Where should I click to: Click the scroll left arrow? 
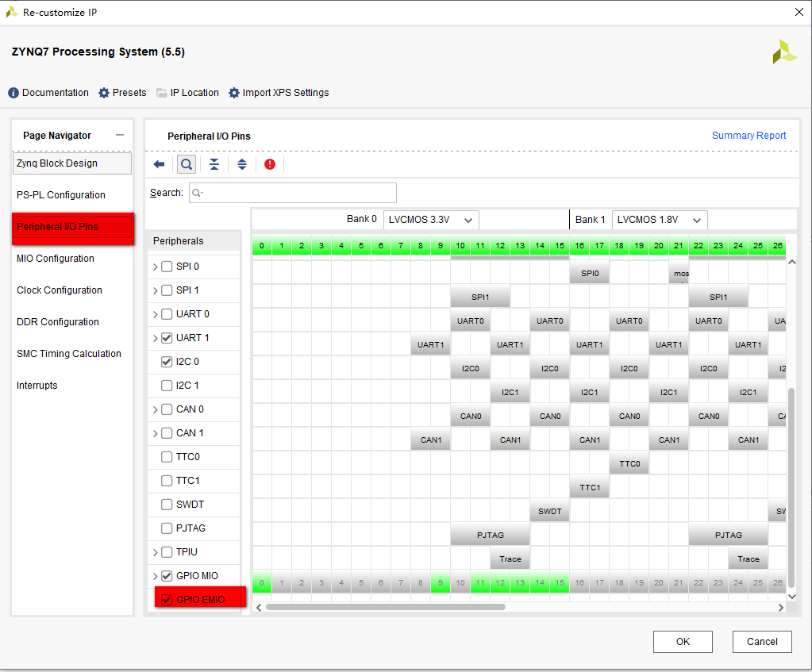pyautogui.click(x=259, y=608)
